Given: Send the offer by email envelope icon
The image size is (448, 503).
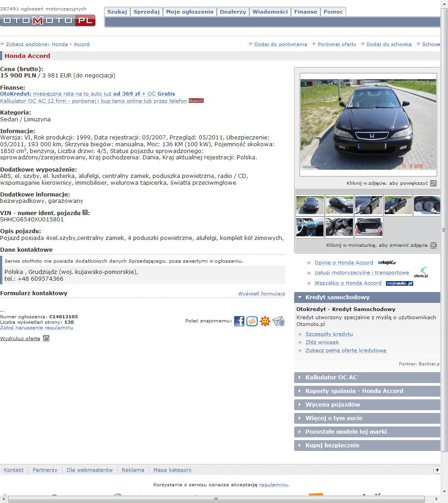Looking at the screenshot, I should 279,321.
